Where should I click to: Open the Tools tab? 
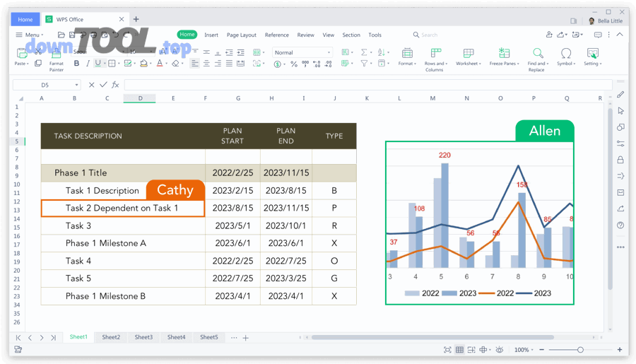pyautogui.click(x=375, y=35)
